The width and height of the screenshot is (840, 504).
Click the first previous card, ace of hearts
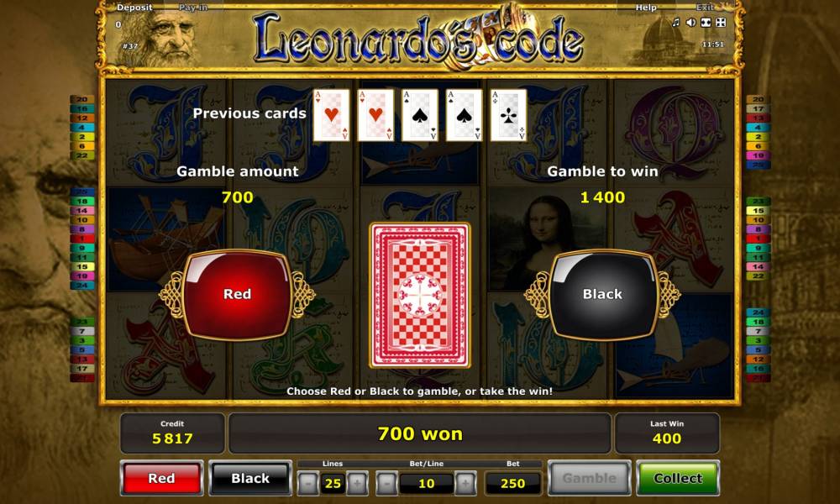pyautogui.click(x=331, y=115)
